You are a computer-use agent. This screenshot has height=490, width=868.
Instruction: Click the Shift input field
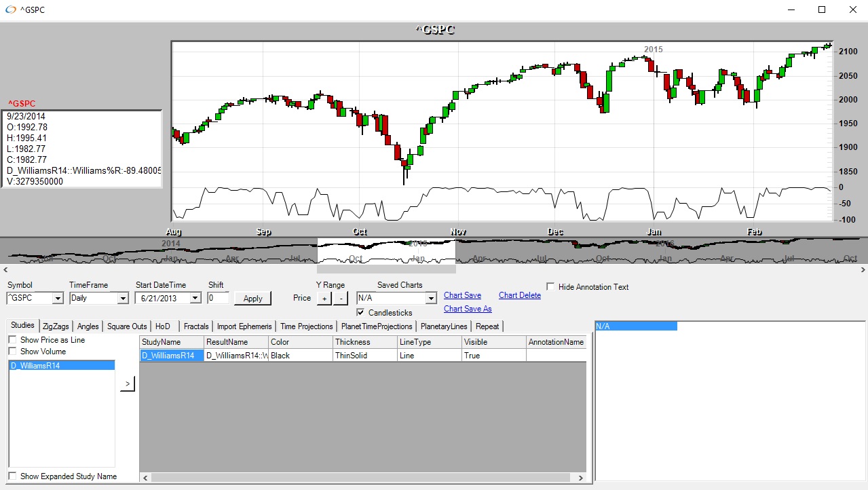(x=218, y=298)
